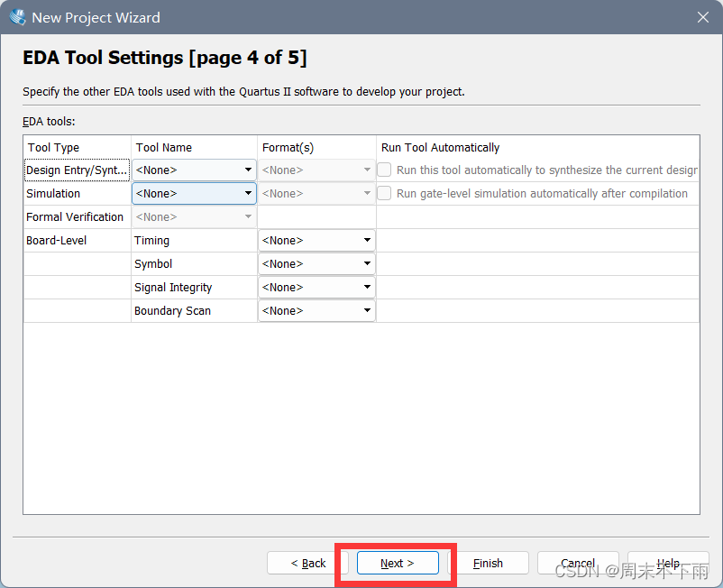Viewport: 723px width, 588px height.
Task: Click the Tool Type column header
Action: point(77,148)
